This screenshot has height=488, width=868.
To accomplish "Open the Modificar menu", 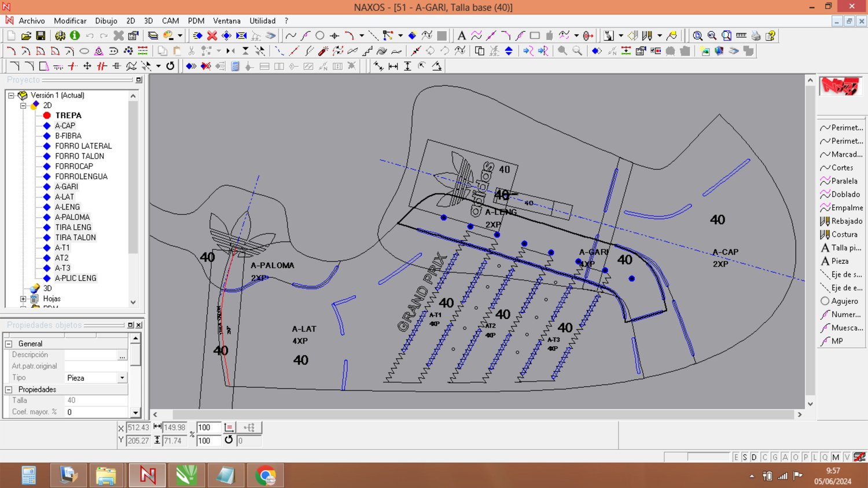I will tap(70, 21).
